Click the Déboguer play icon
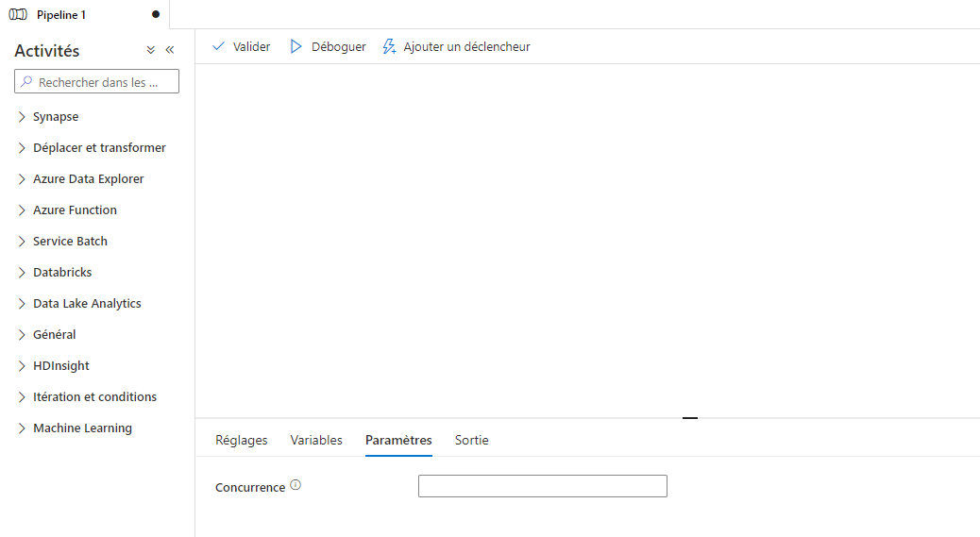The width and height of the screenshot is (980, 537). pos(296,46)
